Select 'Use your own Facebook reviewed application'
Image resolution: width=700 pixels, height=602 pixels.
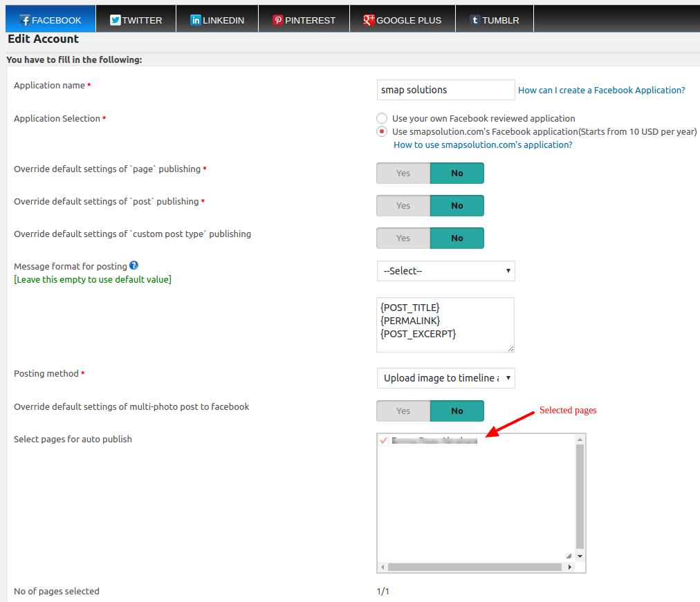pyautogui.click(x=382, y=118)
